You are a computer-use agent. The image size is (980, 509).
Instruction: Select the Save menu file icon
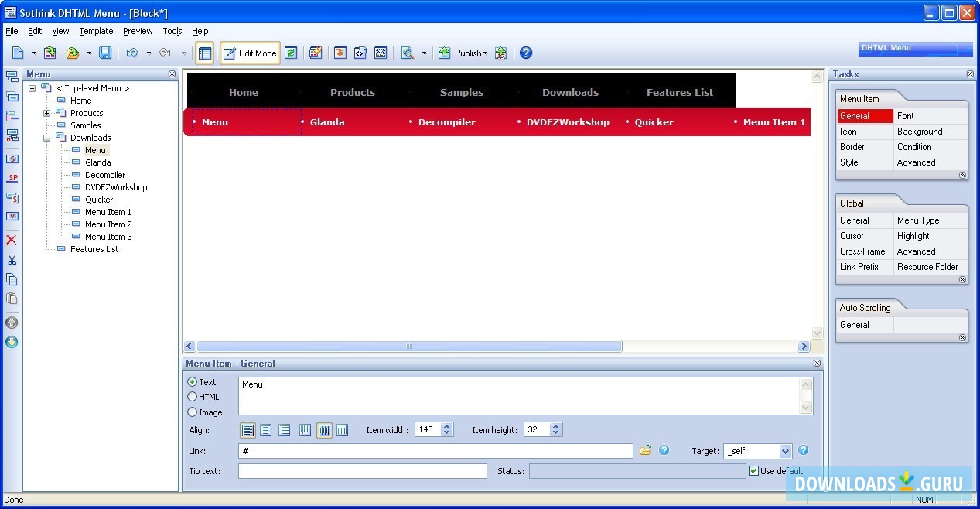[x=107, y=53]
